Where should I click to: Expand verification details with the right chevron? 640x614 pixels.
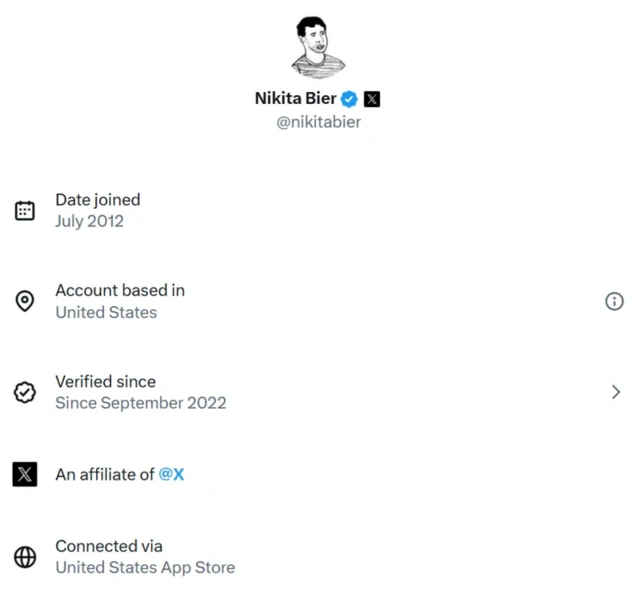[x=616, y=392]
